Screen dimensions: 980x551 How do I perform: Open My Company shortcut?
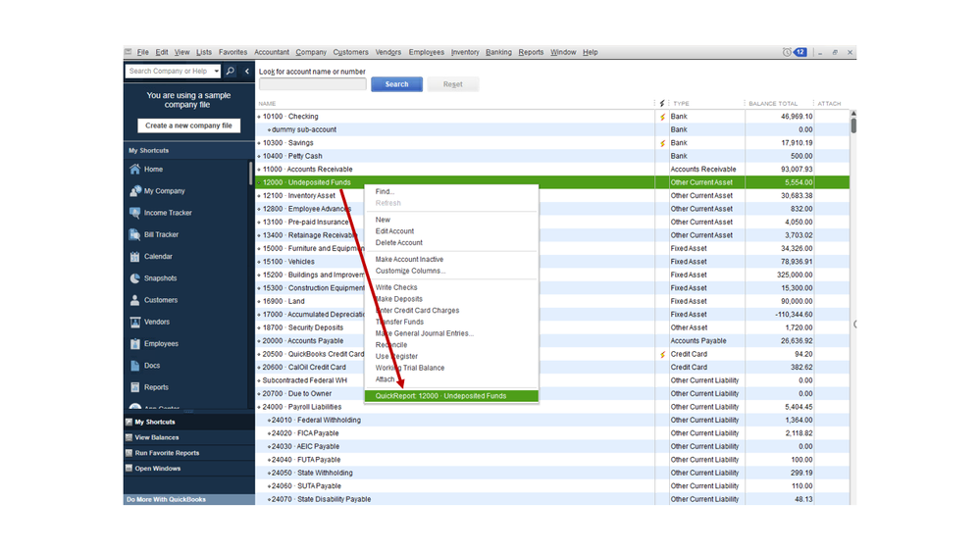tap(158, 191)
